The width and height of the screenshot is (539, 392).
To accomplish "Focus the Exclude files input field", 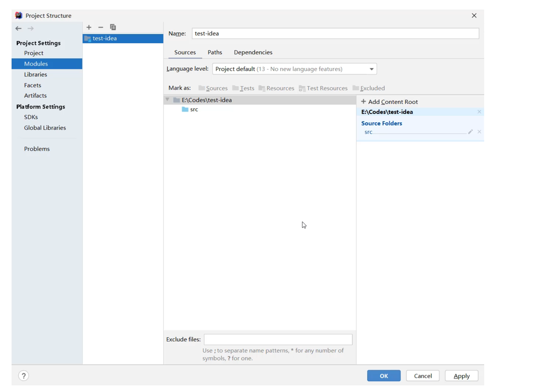I will click(278, 340).
